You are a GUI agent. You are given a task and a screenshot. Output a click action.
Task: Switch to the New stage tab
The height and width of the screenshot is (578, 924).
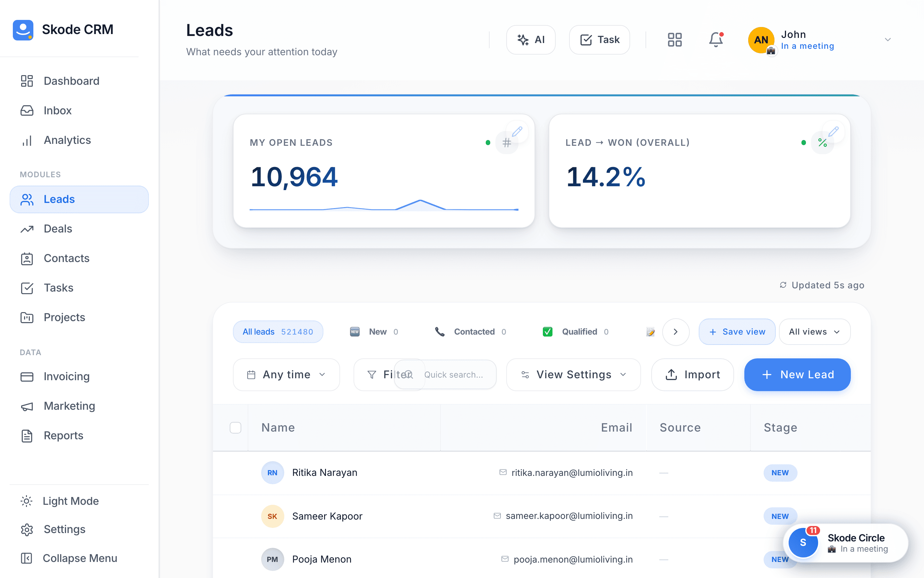coord(374,332)
